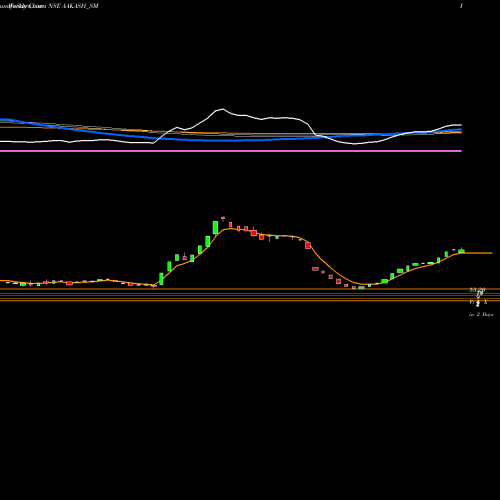The image size is (500, 500).
Task: Select the tallest green candle near the peak
Action: (215, 227)
